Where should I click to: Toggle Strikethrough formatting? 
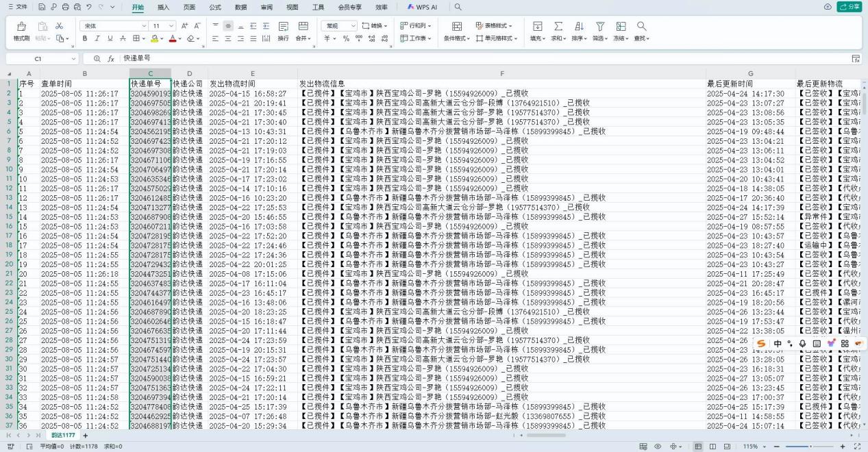click(123, 38)
